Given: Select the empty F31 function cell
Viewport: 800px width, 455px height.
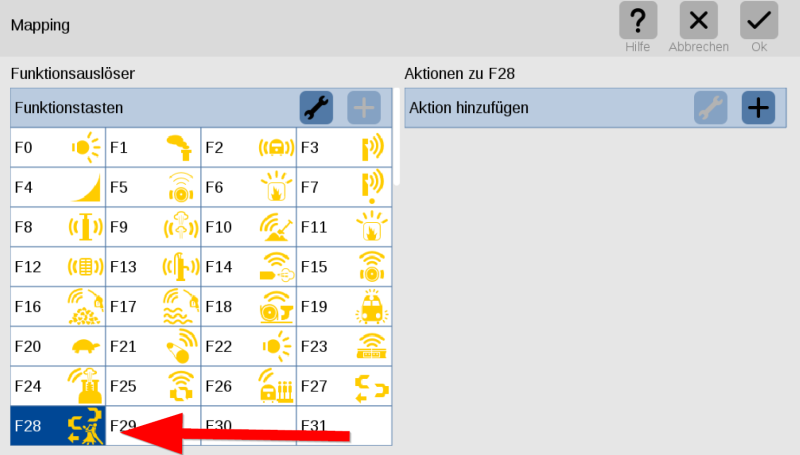Looking at the screenshot, I should [344, 426].
